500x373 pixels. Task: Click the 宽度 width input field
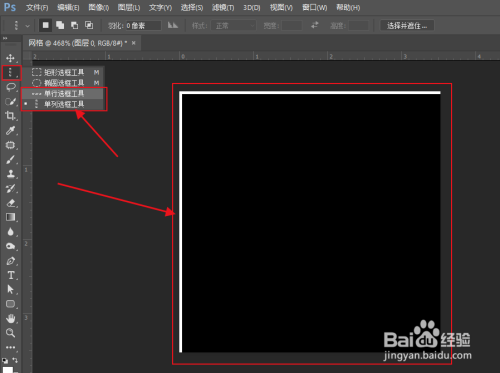click(x=292, y=26)
